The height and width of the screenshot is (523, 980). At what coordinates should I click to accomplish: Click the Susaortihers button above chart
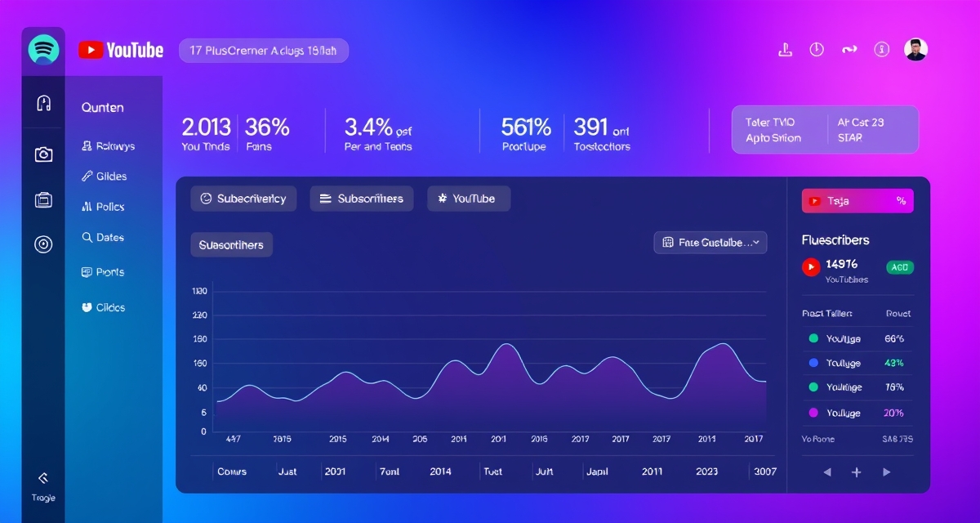pos(232,244)
